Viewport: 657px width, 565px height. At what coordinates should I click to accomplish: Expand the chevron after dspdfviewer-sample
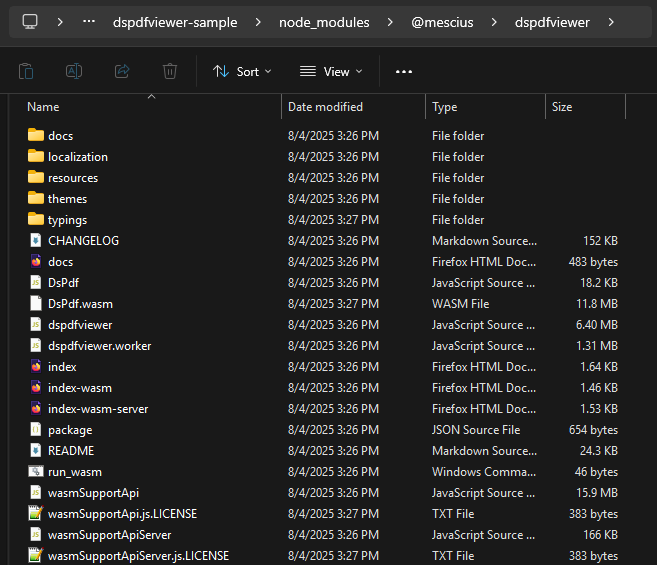tap(258, 22)
